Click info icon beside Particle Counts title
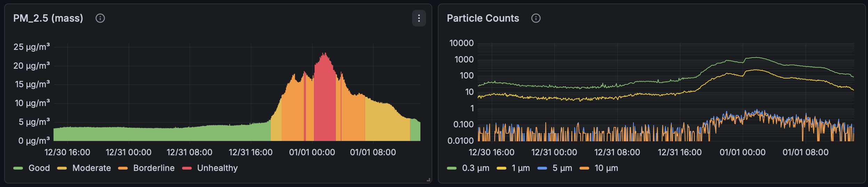Image resolution: width=868 pixels, height=187 pixels. pyautogui.click(x=536, y=18)
